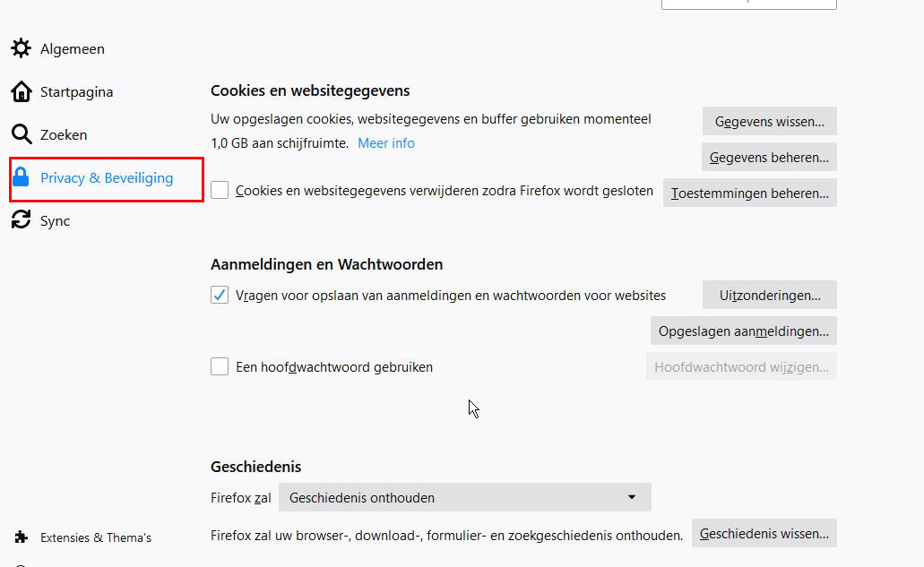Check 'Een hoofdwachtwoord gebruiken' box
Viewport: 924px width, 567px height.
220,366
